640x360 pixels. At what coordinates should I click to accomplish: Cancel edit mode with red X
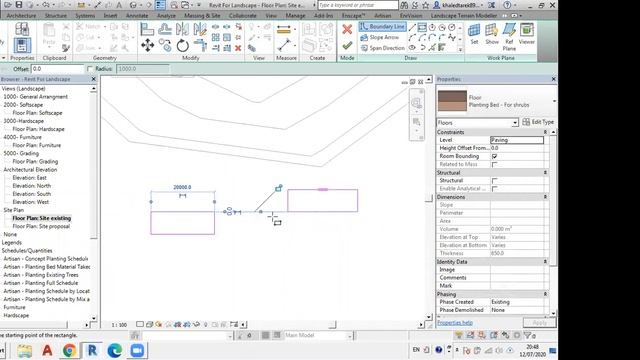click(x=347, y=29)
